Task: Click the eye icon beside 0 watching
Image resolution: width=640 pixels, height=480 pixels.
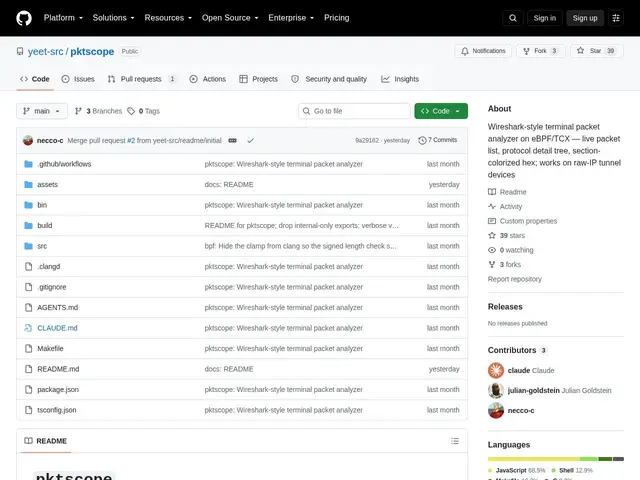Action: (492, 250)
